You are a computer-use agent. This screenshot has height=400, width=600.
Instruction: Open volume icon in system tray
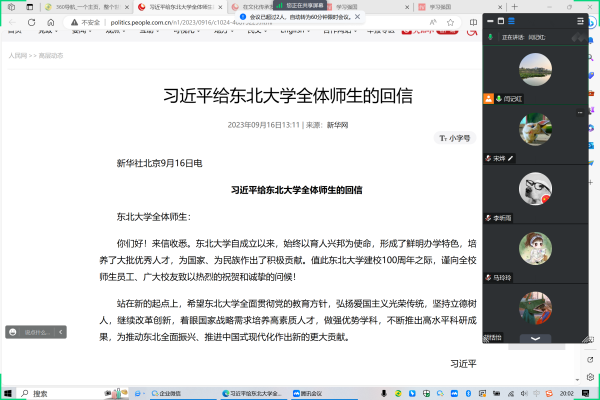[x=524, y=393]
